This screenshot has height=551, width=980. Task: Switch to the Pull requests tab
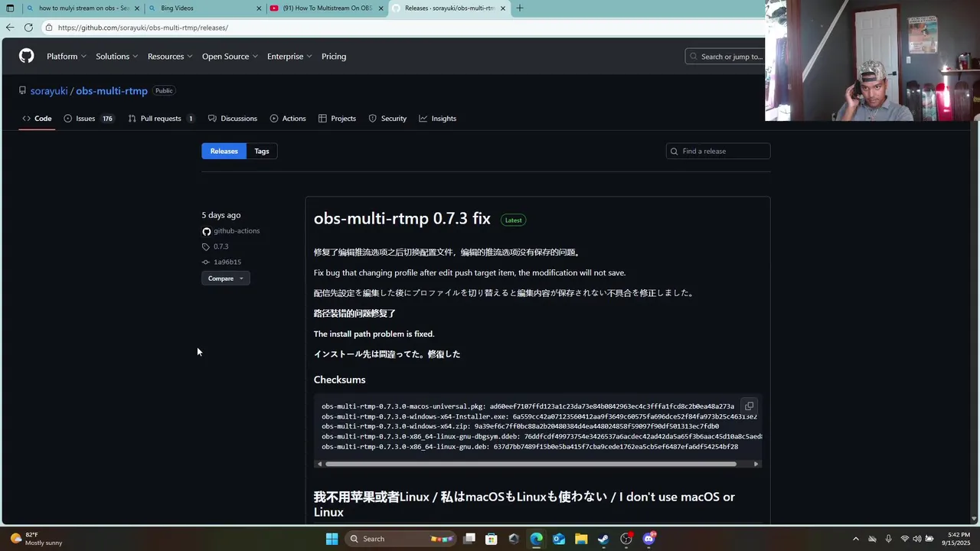tap(162, 119)
